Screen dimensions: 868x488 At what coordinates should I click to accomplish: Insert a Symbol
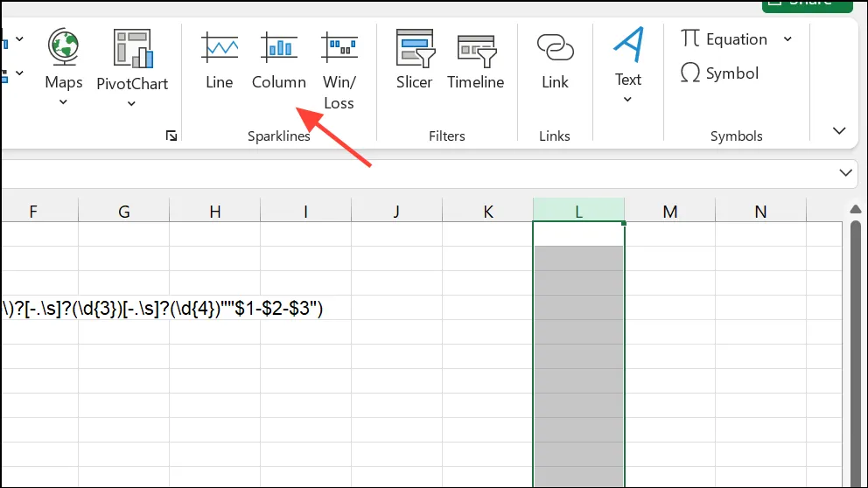coord(719,73)
